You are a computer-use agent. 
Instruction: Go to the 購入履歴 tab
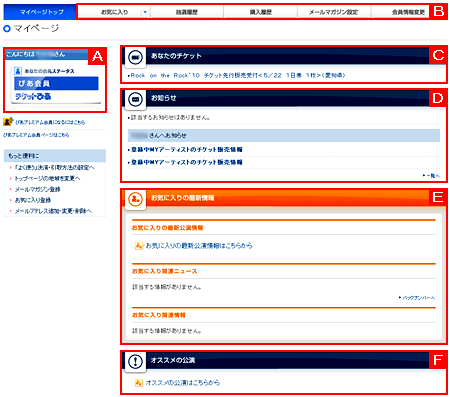[261, 12]
